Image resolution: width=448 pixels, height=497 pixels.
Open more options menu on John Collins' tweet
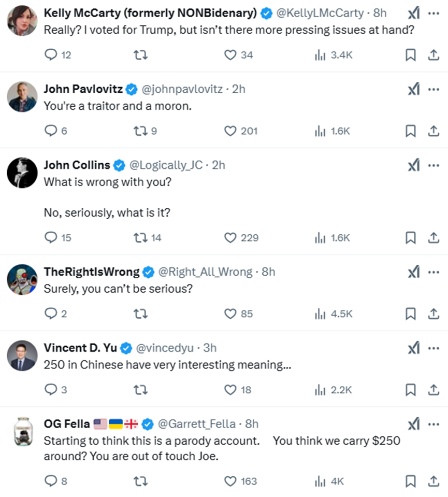click(433, 165)
